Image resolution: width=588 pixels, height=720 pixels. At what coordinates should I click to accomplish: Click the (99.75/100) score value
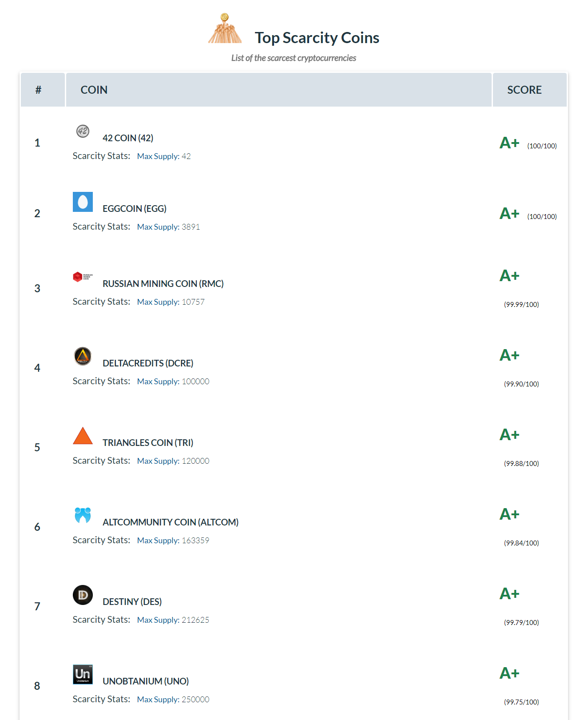coord(521,702)
